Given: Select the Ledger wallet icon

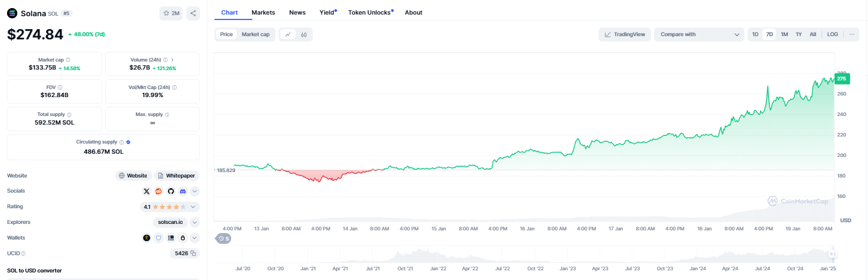Looking at the screenshot, I should click(x=171, y=238).
